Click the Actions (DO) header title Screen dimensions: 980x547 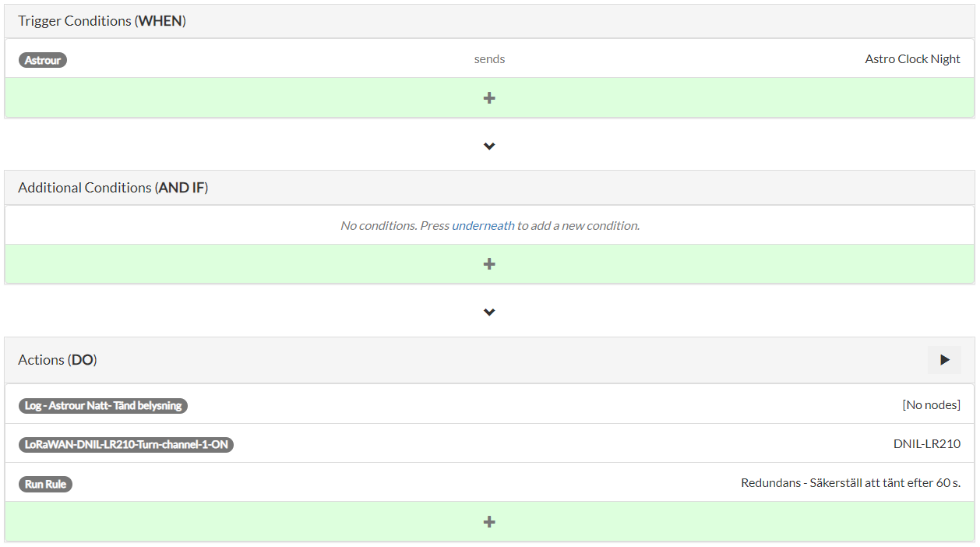click(x=58, y=360)
